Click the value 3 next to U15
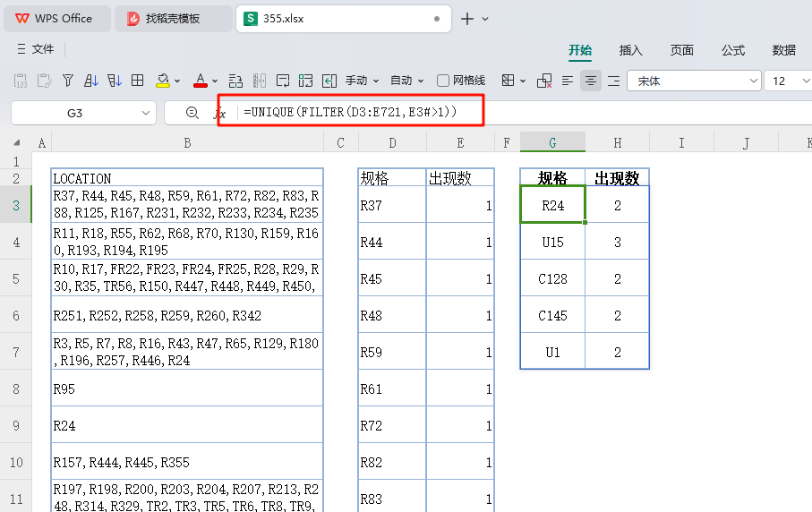Image resolution: width=812 pixels, height=512 pixels. pos(618,242)
